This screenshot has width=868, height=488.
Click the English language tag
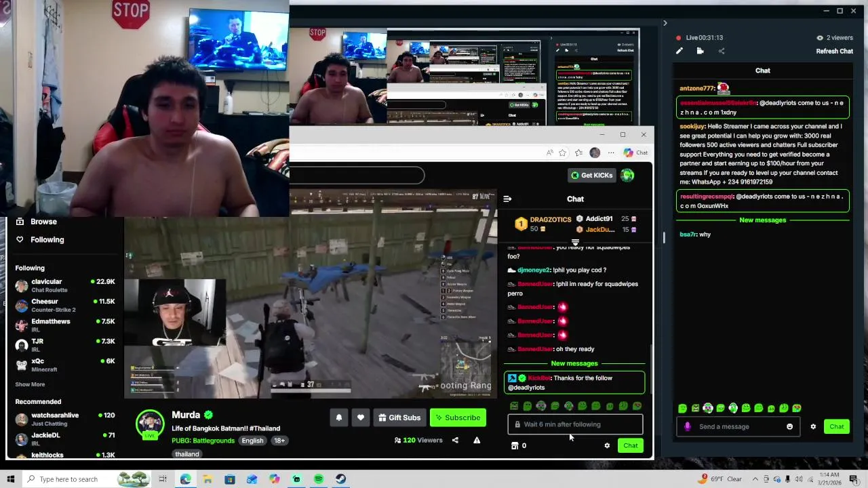(x=252, y=441)
